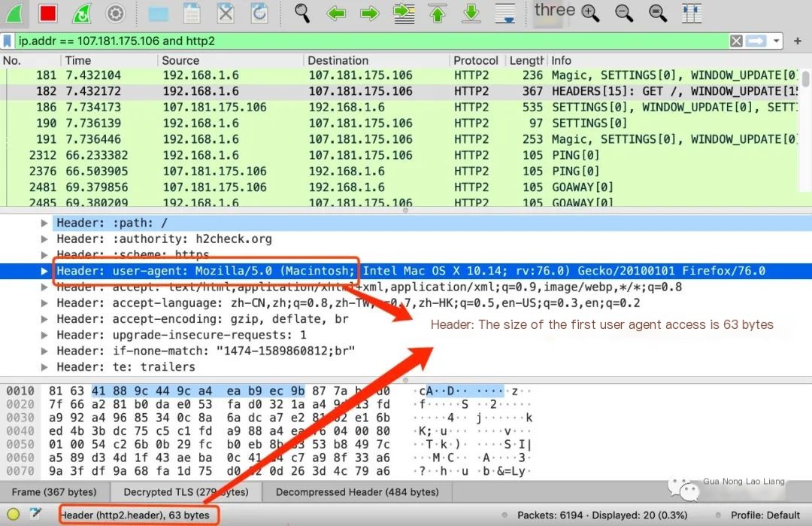Apply the display filter arrow
The height and width of the screenshot is (526, 812).
756,41
